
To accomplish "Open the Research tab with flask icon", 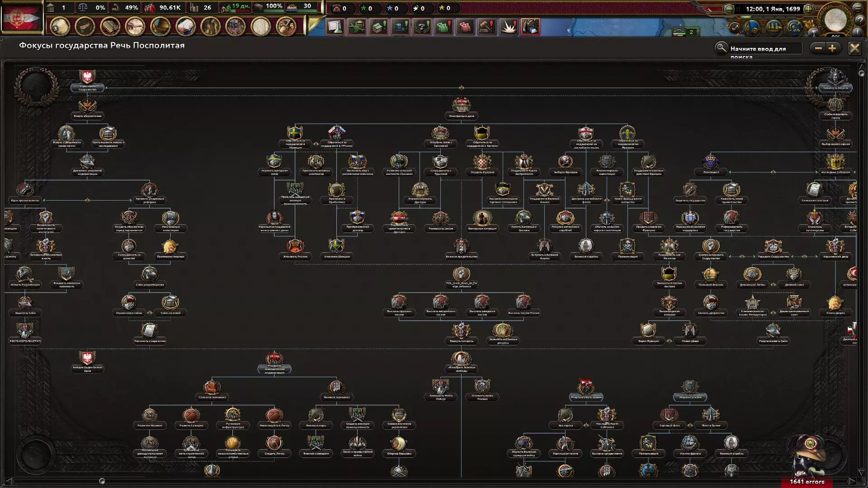I will [335, 27].
